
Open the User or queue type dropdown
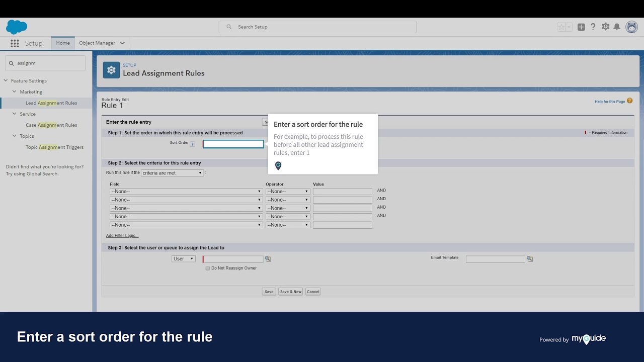pyautogui.click(x=183, y=259)
